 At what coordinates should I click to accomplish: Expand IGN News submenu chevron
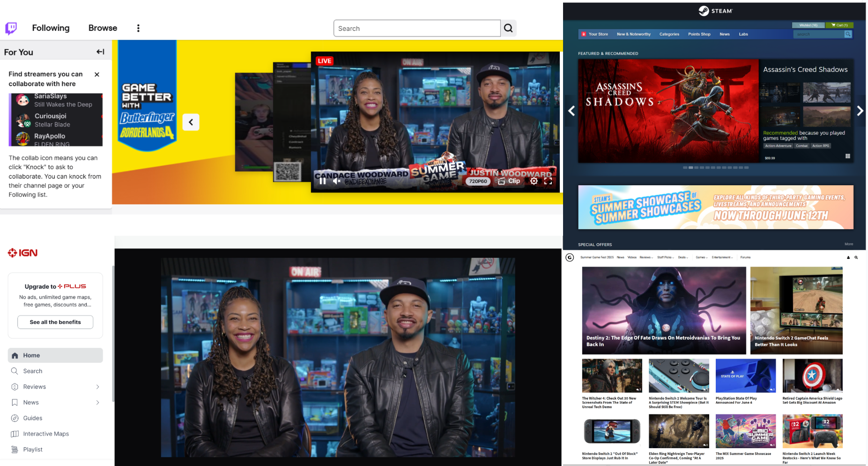click(x=97, y=402)
